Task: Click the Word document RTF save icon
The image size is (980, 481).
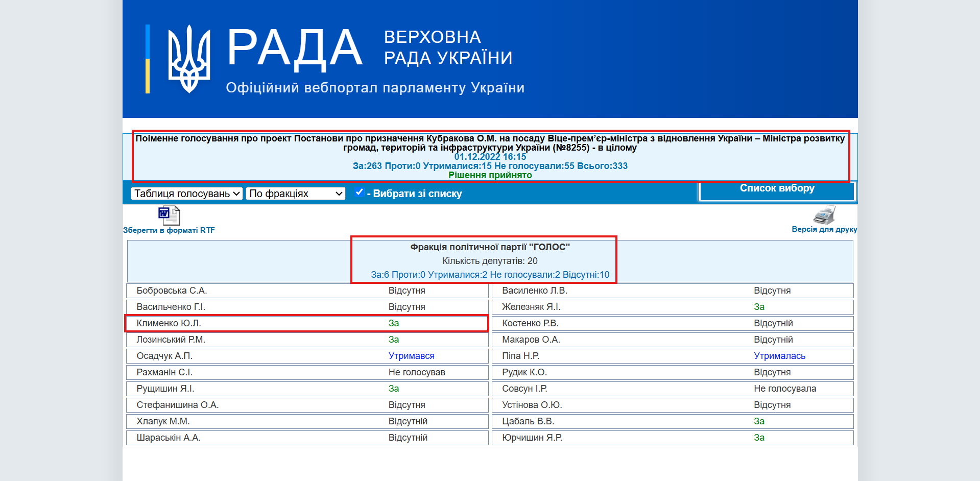Action: click(x=169, y=215)
